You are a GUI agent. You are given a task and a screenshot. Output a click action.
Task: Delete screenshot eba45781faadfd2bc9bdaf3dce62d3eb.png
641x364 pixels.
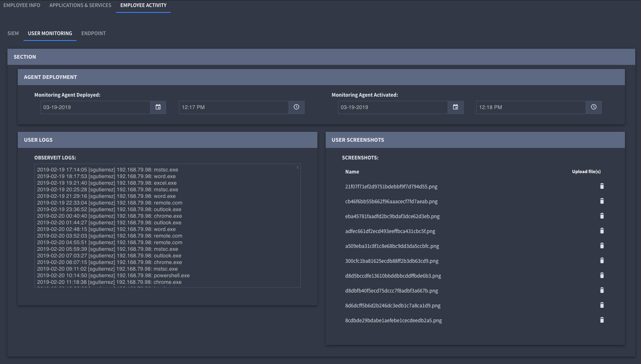(602, 216)
